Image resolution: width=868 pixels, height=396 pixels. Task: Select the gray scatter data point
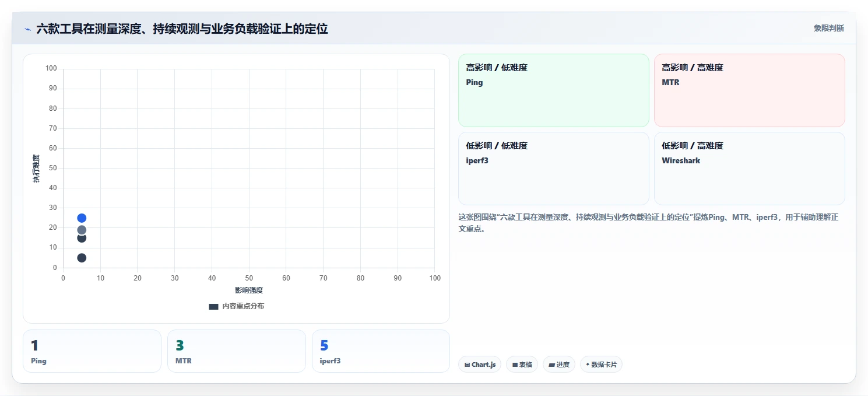pos(82,230)
